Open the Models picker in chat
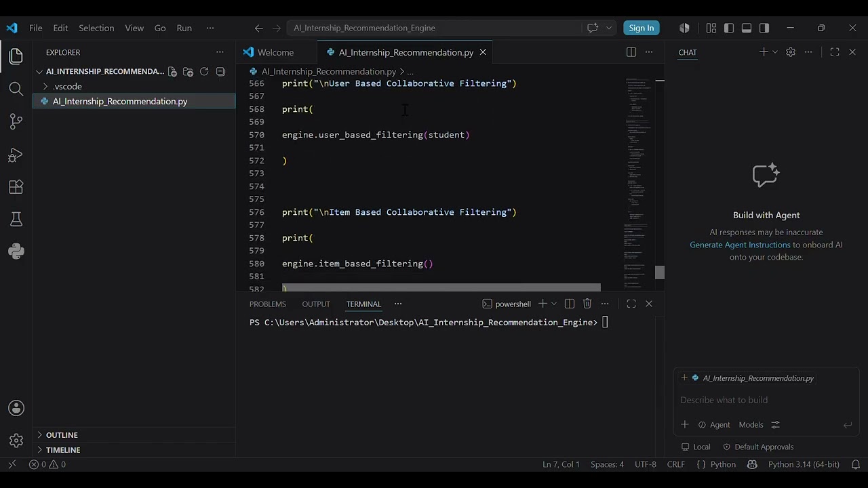The image size is (868, 488). (x=751, y=425)
